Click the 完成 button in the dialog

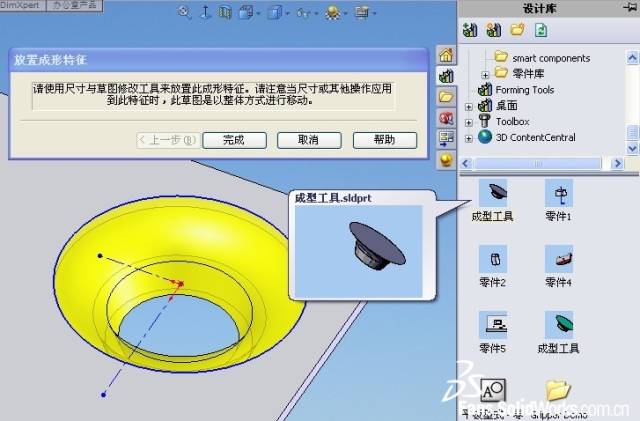233,140
